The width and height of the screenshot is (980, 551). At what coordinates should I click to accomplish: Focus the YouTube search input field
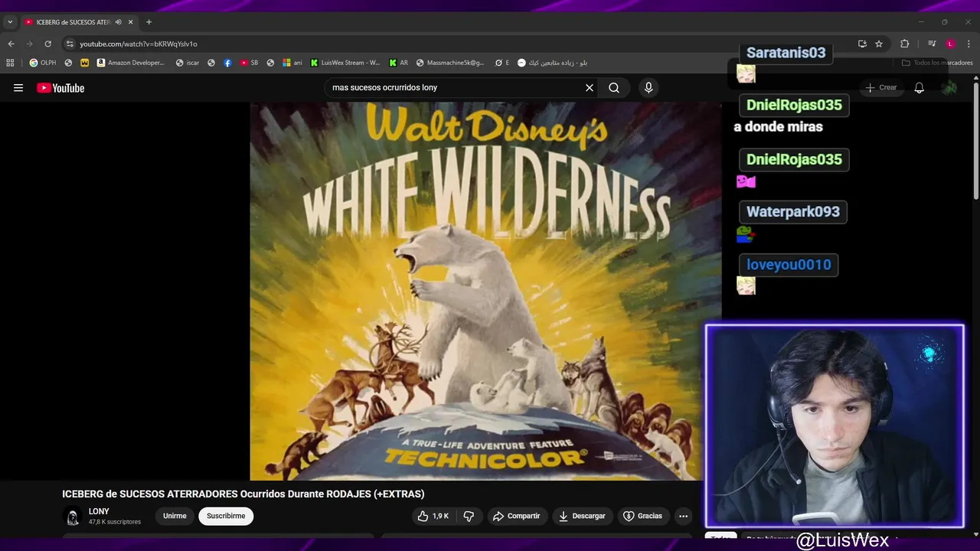click(456, 88)
